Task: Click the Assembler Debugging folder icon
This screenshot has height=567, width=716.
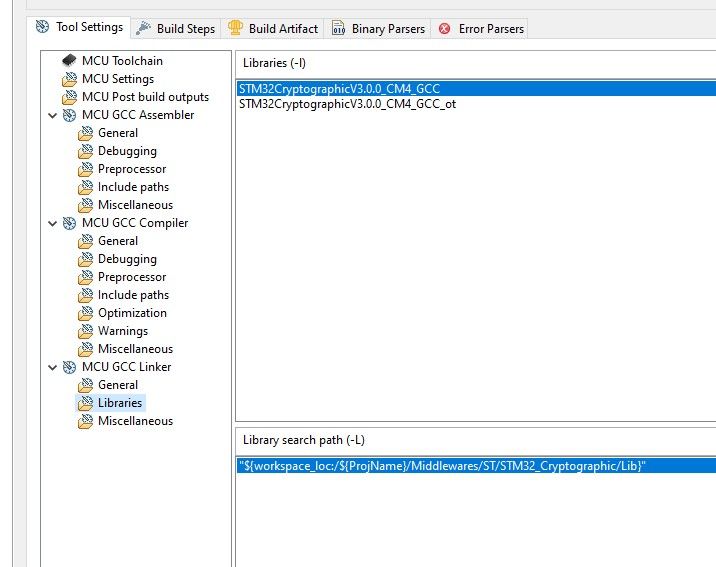Action: click(x=85, y=151)
